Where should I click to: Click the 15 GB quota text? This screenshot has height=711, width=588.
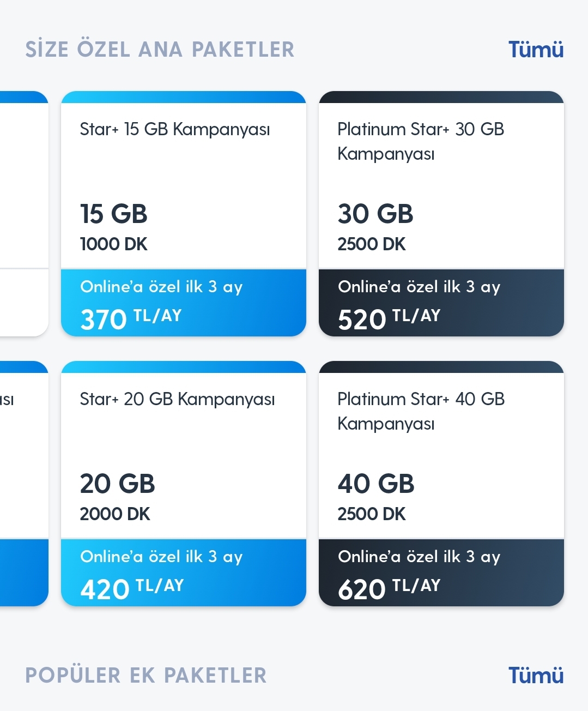pyautogui.click(x=113, y=214)
